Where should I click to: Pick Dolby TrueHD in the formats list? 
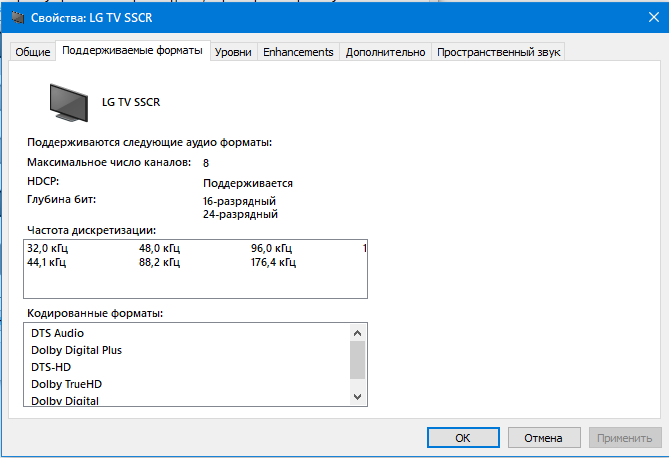pos(67,384)
